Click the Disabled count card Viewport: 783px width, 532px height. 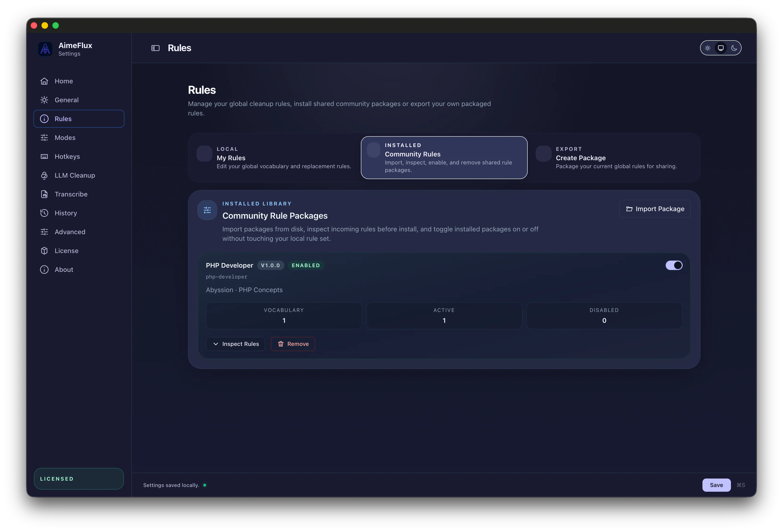[x=604, y=316]
